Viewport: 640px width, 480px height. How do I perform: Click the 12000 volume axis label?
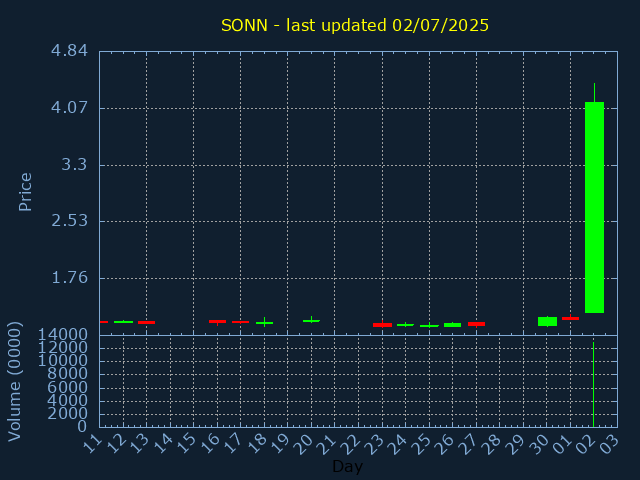[x=63, y=348]
